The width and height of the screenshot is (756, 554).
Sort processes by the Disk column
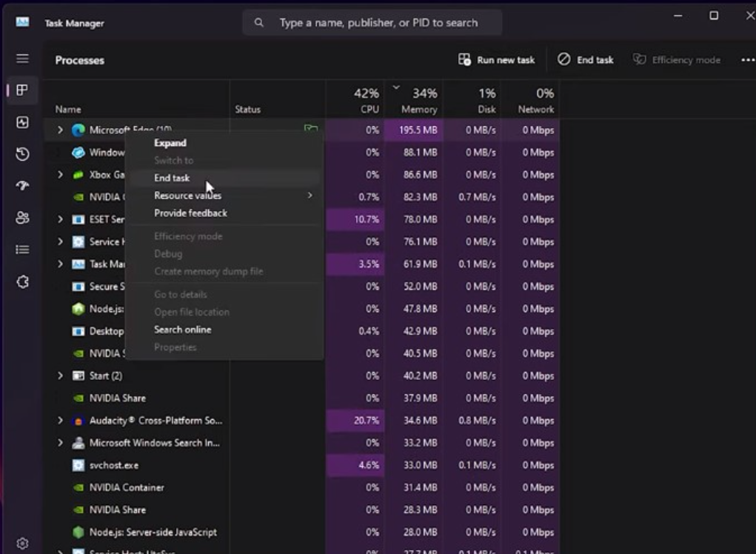(x=472, y=100)
